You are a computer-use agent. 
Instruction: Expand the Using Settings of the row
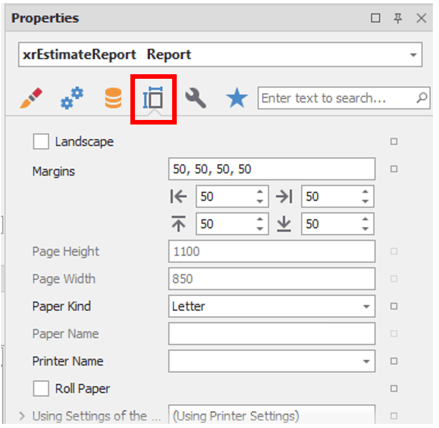click(x=22, y=416)
